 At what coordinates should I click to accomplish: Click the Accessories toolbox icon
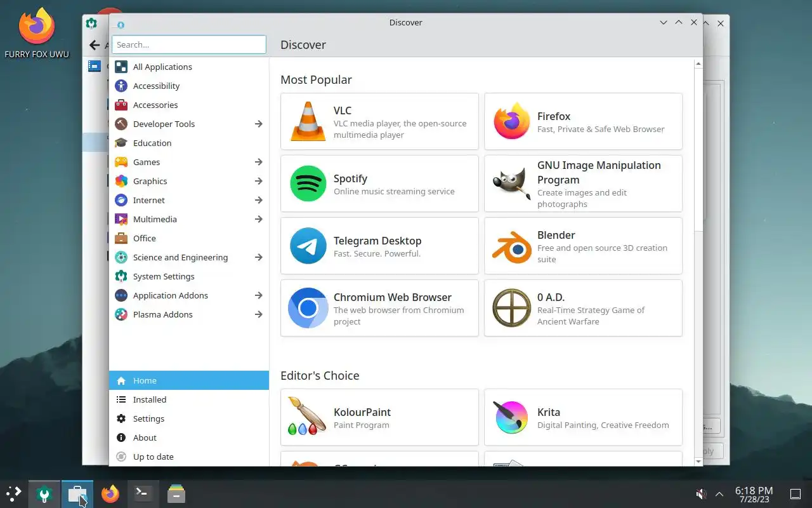pyautogui.click(x=121, y=105)
